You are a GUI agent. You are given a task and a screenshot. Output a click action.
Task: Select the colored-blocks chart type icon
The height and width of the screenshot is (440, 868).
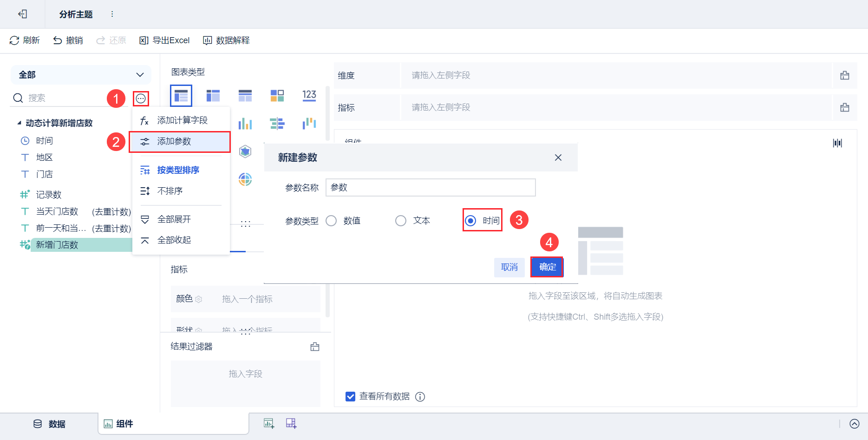277,96
